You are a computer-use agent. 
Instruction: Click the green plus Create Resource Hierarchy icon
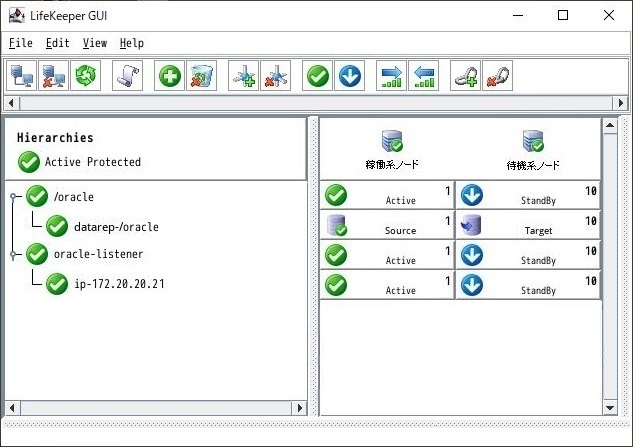coord(170,76)
